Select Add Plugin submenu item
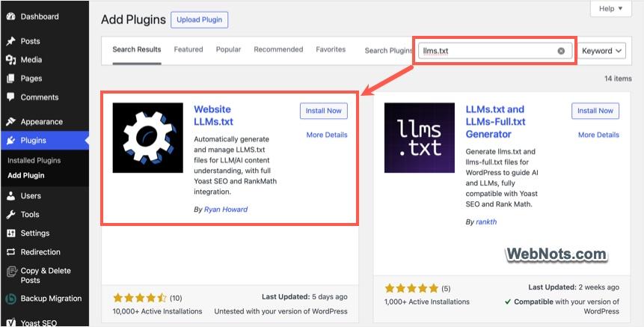 (x=26, y=175)
